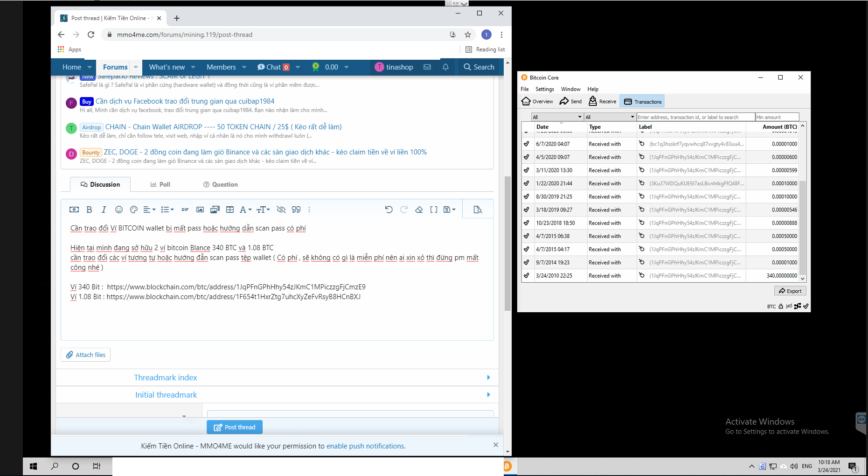Insert a quote block in the editor
868x476 pixels.
[296, 210]
